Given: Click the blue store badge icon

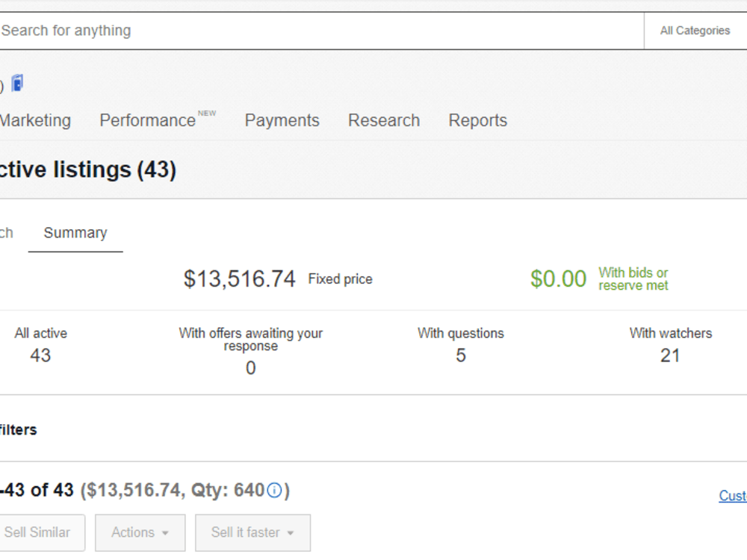Looking at the screenshot, I should pos(17,84).
